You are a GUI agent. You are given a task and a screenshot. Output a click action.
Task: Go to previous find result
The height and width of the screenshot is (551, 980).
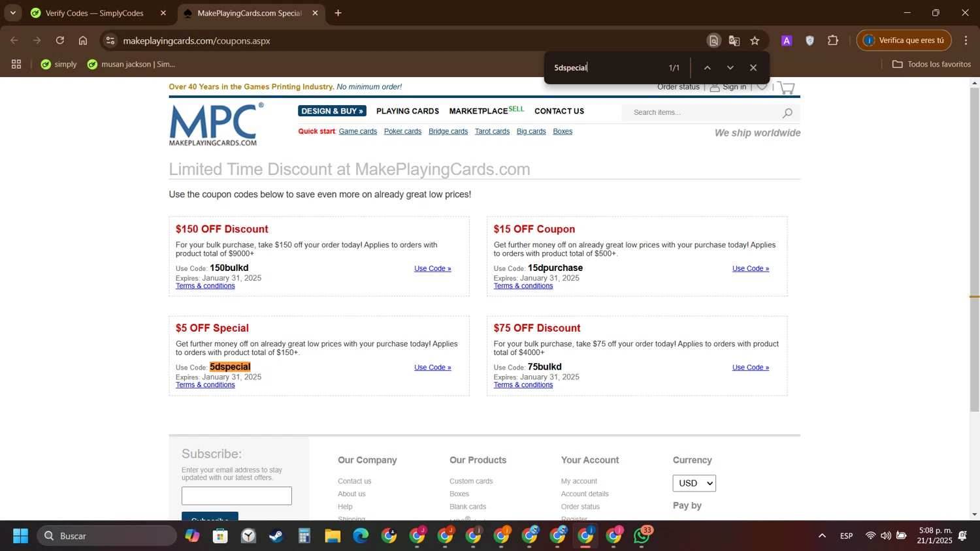707,68
